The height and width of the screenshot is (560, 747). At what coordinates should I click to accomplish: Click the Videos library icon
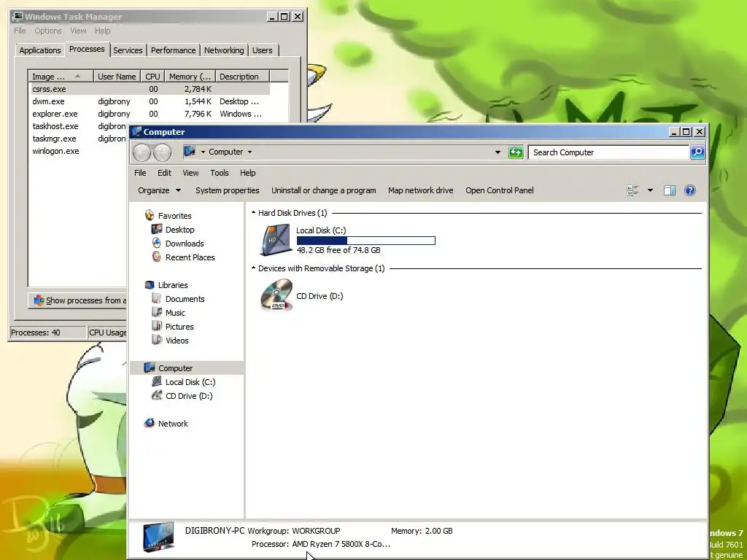tap(156, 340)
